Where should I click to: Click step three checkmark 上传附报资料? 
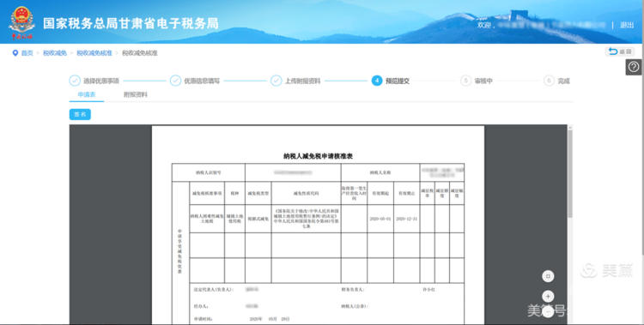click(276, 81)
